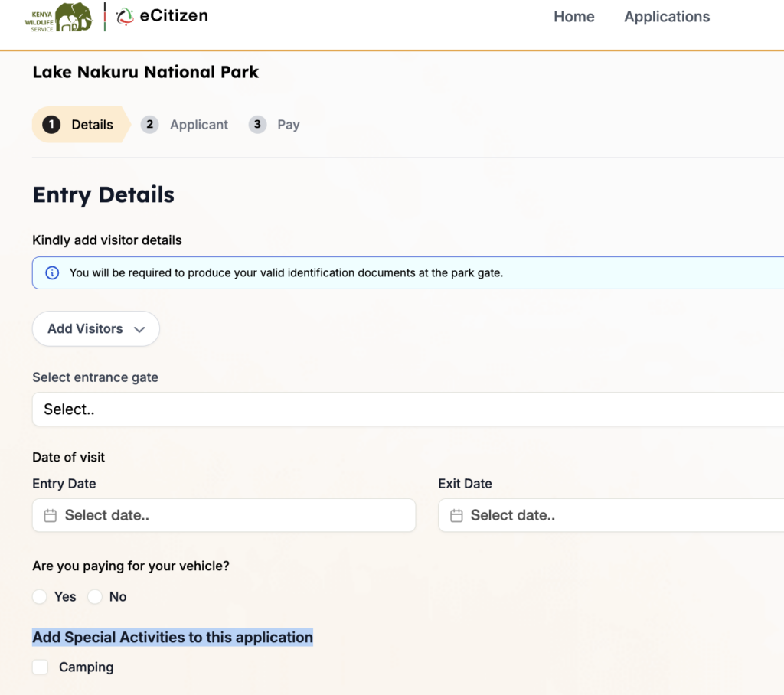Choose No for paying for vehicle
This screenshot has height=695, width=784.
tap(94, 596)
